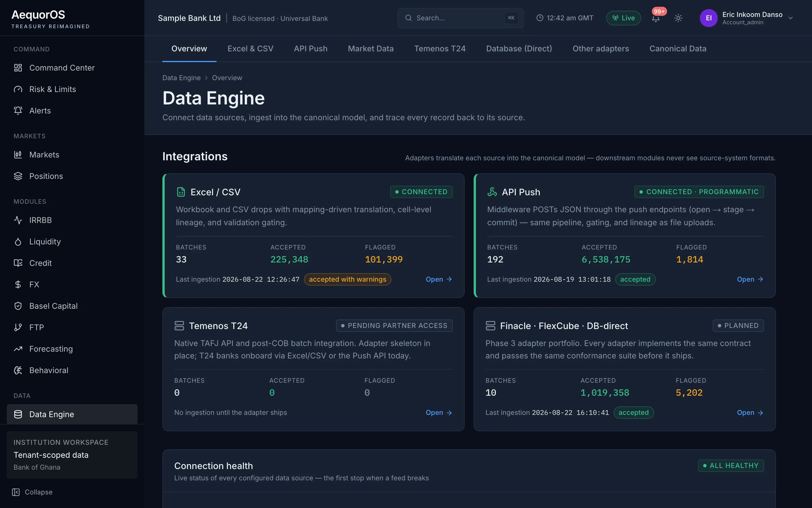
Task: Open FX dollar-sign module
Action: tap(72, 284)
